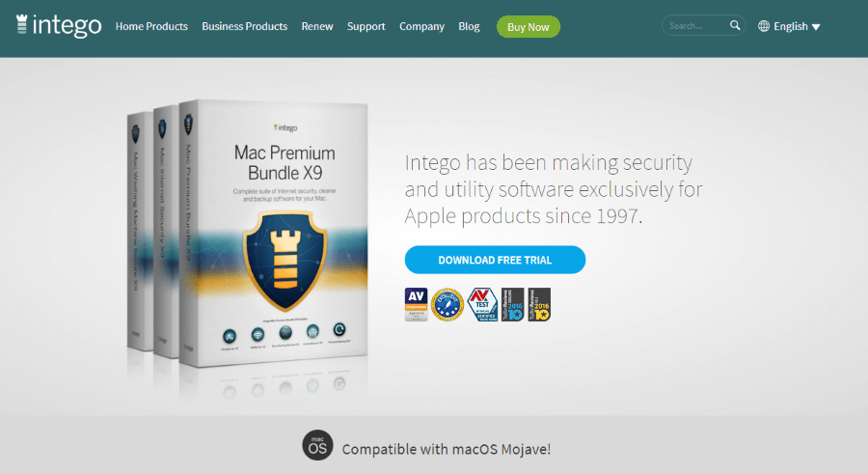Open the Support menu

tap(366, 27)
